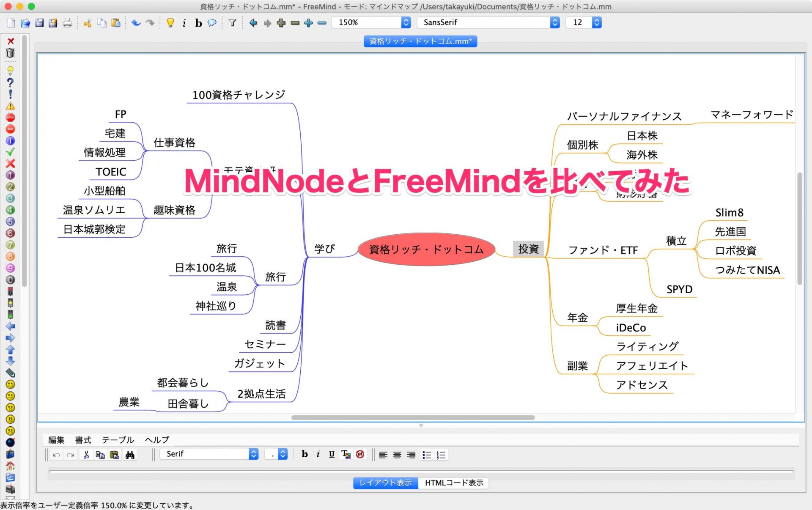This screenshot has height=510, width=812.
Task: Add the home house icon
Action: pos(11,466)
